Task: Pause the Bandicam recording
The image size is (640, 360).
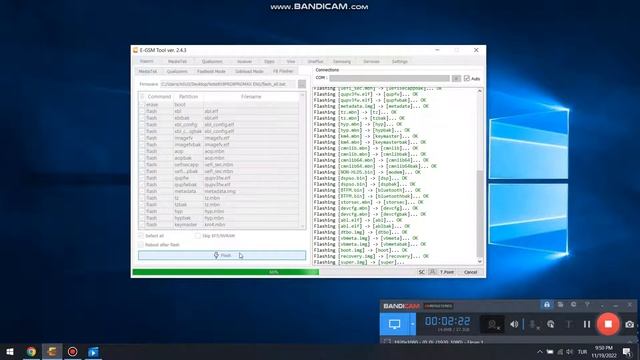Action: (x=587, y=324)
